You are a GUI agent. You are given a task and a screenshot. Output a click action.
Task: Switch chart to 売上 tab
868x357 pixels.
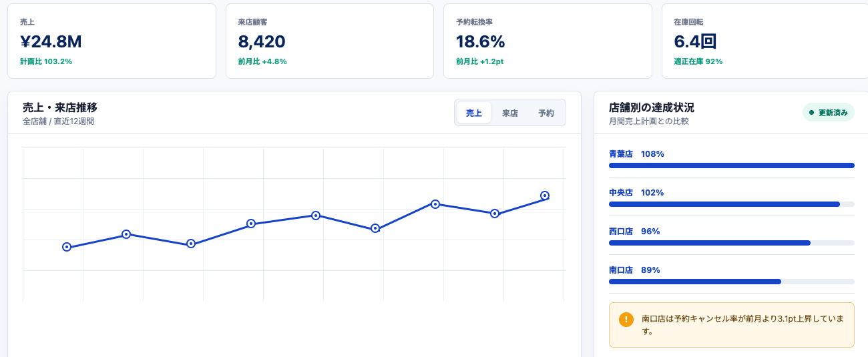click(474, 113)
